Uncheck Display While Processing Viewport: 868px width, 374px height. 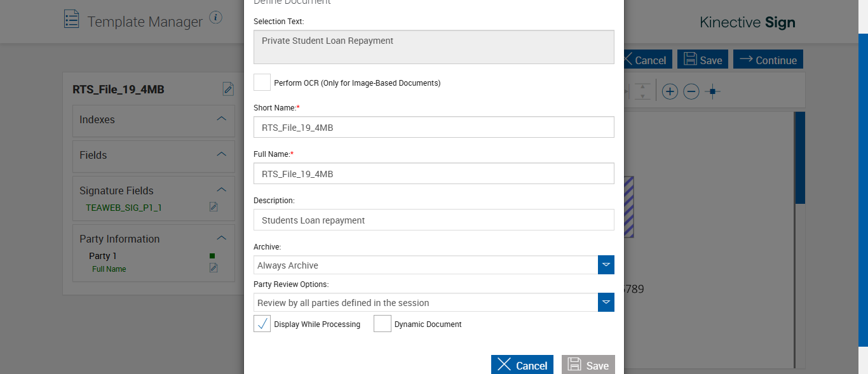(x=262, y=324)
